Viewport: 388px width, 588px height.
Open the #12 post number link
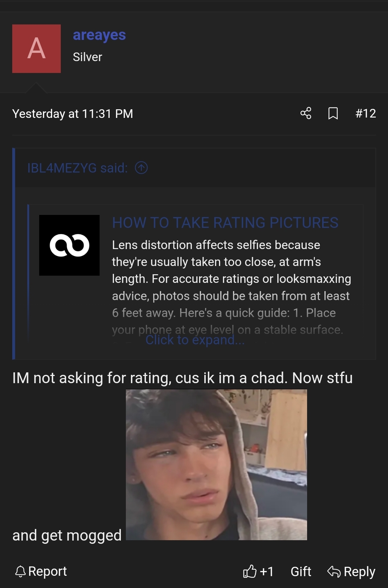click(x=365, y=114)
